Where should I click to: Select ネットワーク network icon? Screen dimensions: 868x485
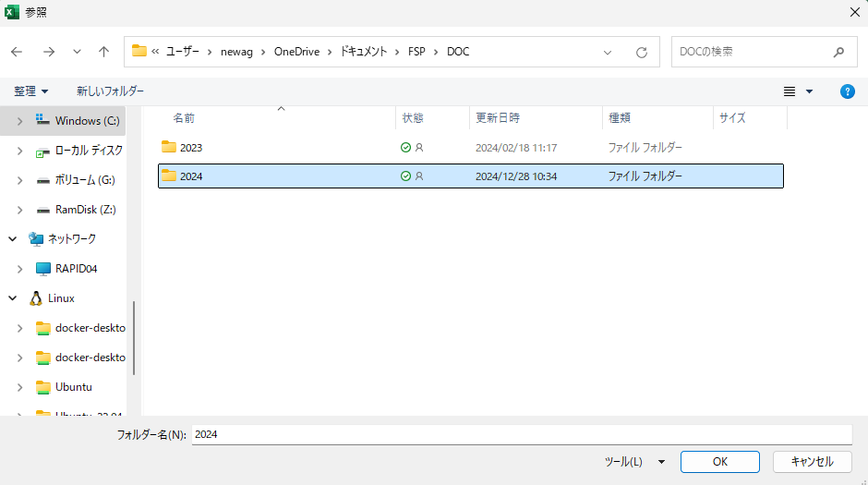tap(36, 238)
